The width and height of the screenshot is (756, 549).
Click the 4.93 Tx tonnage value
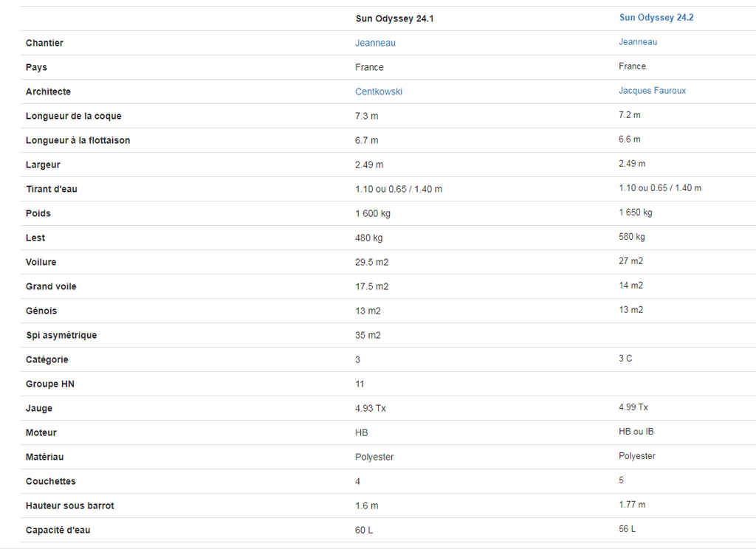click(x=371, y=409)
